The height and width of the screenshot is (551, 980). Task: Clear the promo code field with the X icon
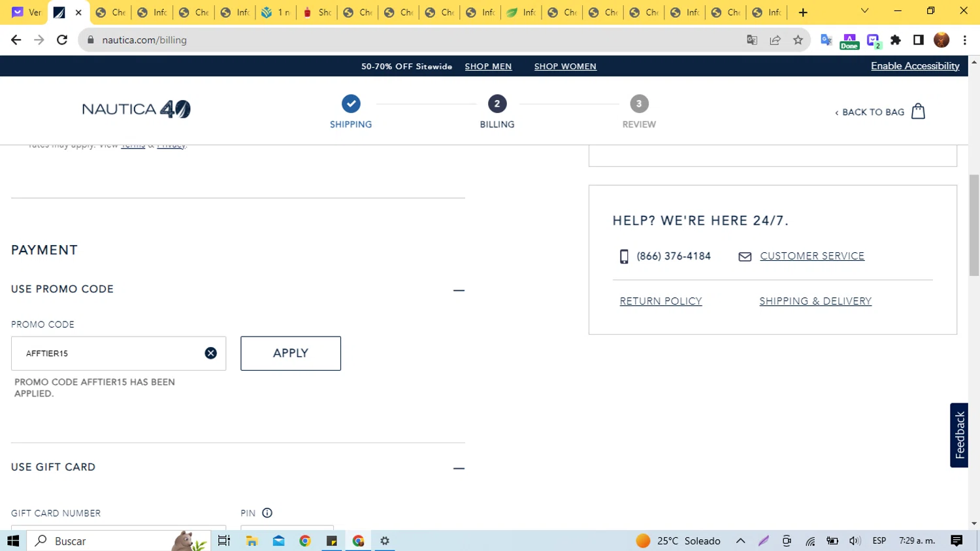pyautogui.click(x=210, y=353)
